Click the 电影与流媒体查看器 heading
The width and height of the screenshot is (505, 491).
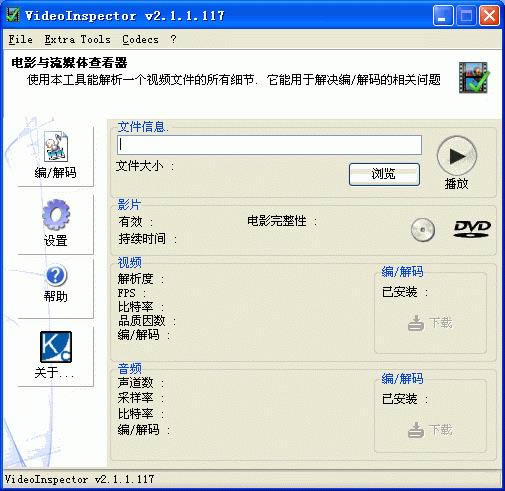[69, 63]
